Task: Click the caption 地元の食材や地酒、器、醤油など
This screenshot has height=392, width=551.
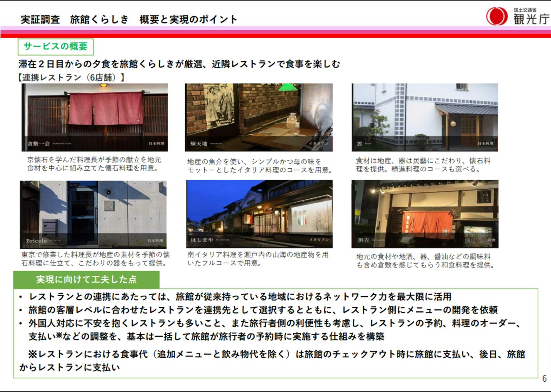Action: [426, 261]
